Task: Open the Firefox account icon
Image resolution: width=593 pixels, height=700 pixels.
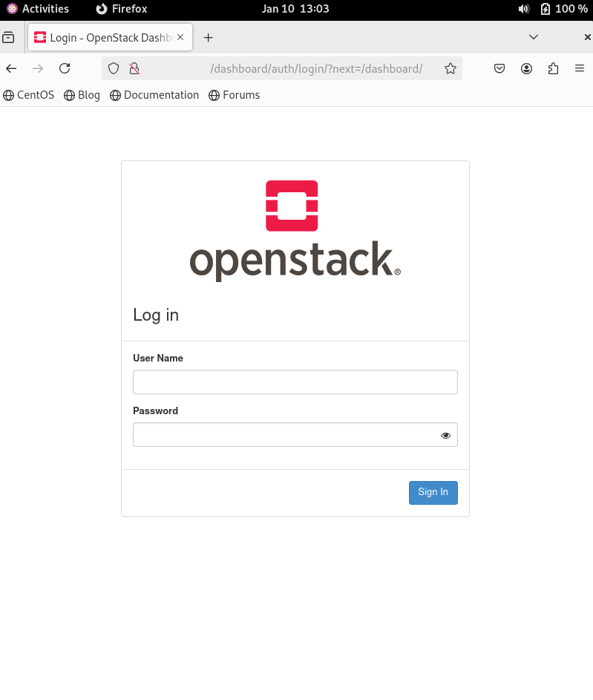Action: [x=526, y=68]
